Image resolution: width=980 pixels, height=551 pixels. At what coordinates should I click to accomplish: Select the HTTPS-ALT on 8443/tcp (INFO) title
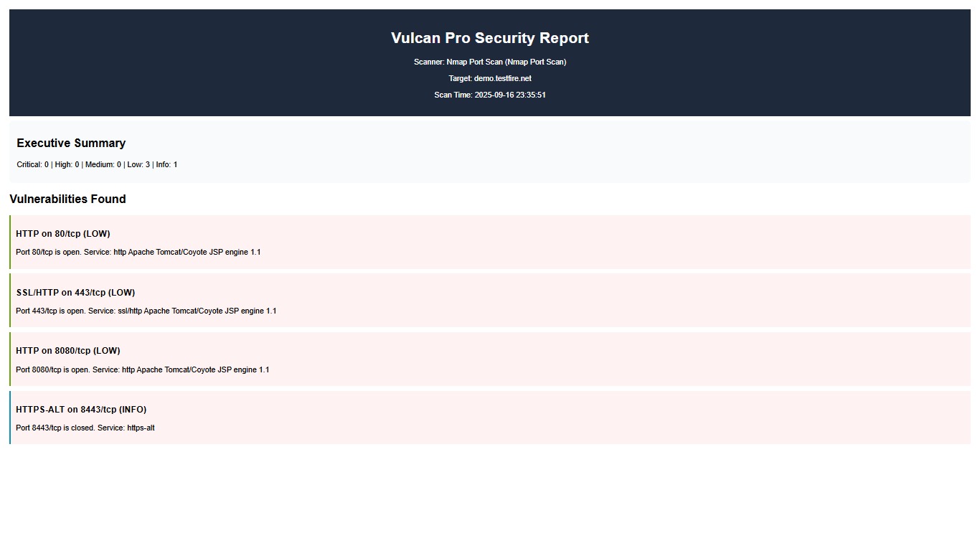click(81, 409)
